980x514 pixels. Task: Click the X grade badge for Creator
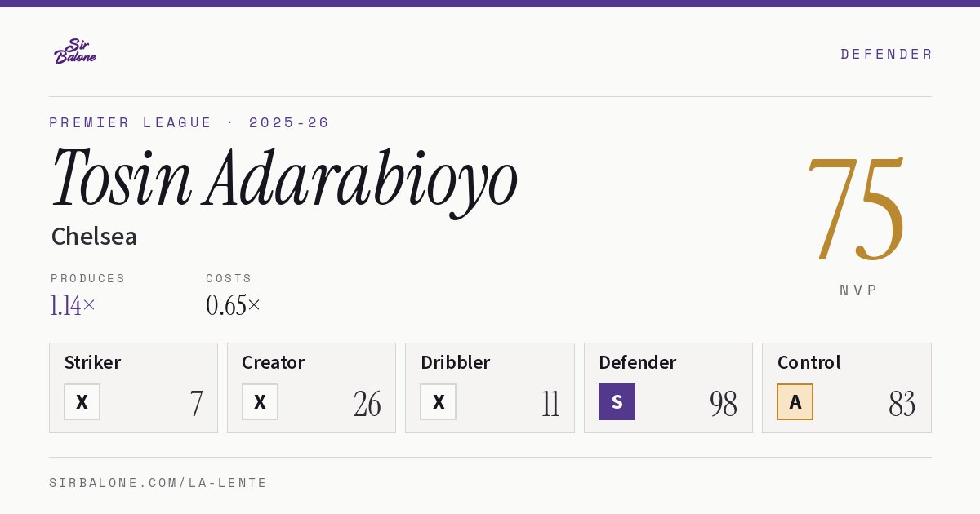pos(260,401)
